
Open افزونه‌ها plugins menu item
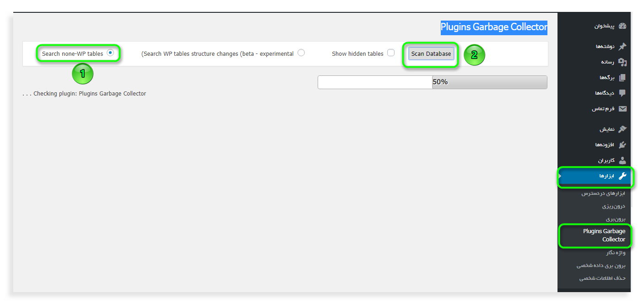pyautogui.click(x=594, y=144)
